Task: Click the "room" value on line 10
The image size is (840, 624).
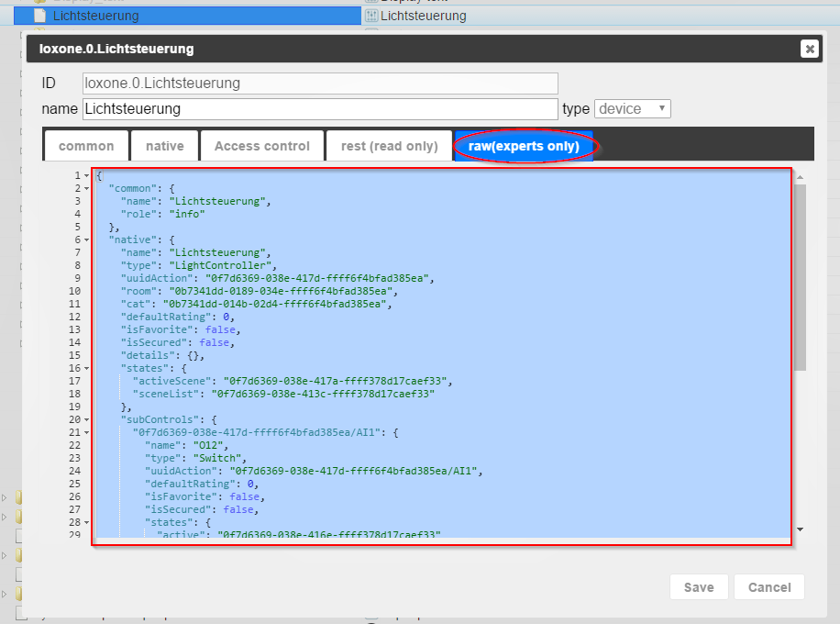Action: point(283,291)
